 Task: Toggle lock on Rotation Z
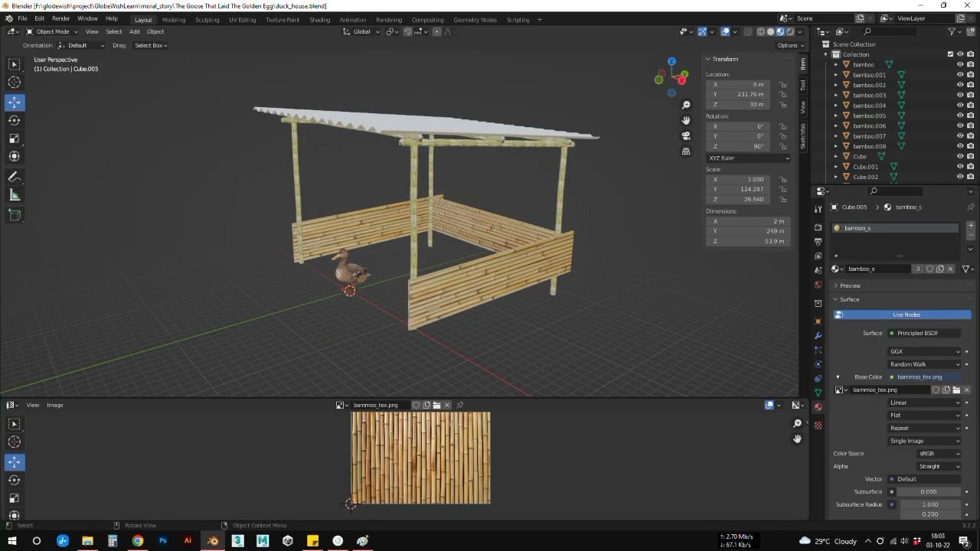(x=783, y=146)
